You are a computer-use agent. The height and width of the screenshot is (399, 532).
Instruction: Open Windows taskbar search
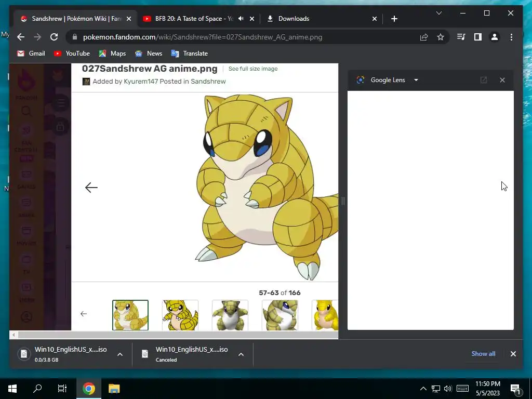(37, 389)
